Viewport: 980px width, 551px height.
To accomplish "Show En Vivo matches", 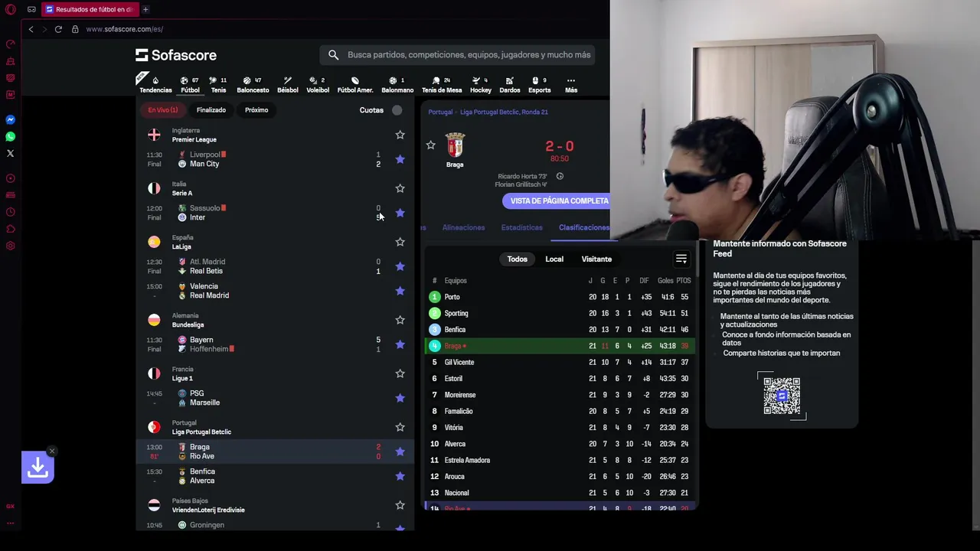I will pyautogui.click(x=163, y=110).
